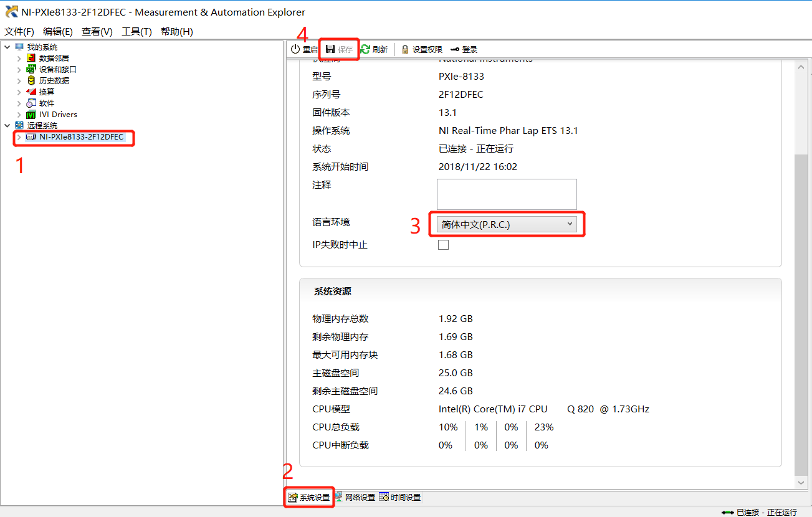Viewport: 812px width, 517px height.
Task: Click the CPU总负载 value 10%
Action: click(x=448, y=427)
